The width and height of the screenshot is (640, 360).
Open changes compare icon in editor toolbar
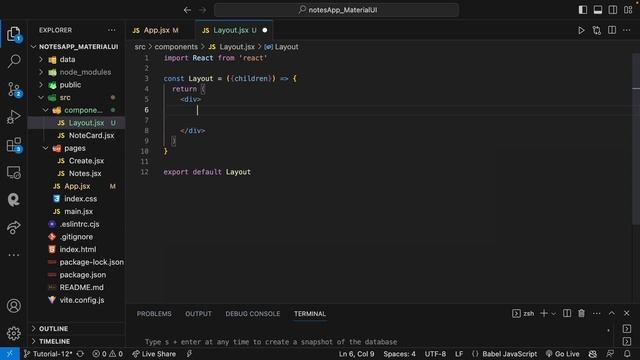coord(597,31)
